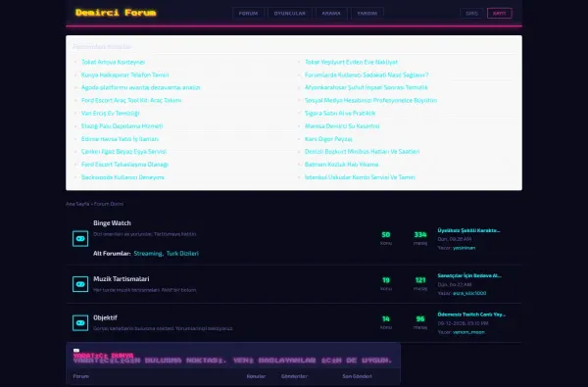Open Forumlarda Kullanıcı Sadakati Nasıl Sağlanır link
The height and width of the screenshot is (387, 588).
[367, 75]
